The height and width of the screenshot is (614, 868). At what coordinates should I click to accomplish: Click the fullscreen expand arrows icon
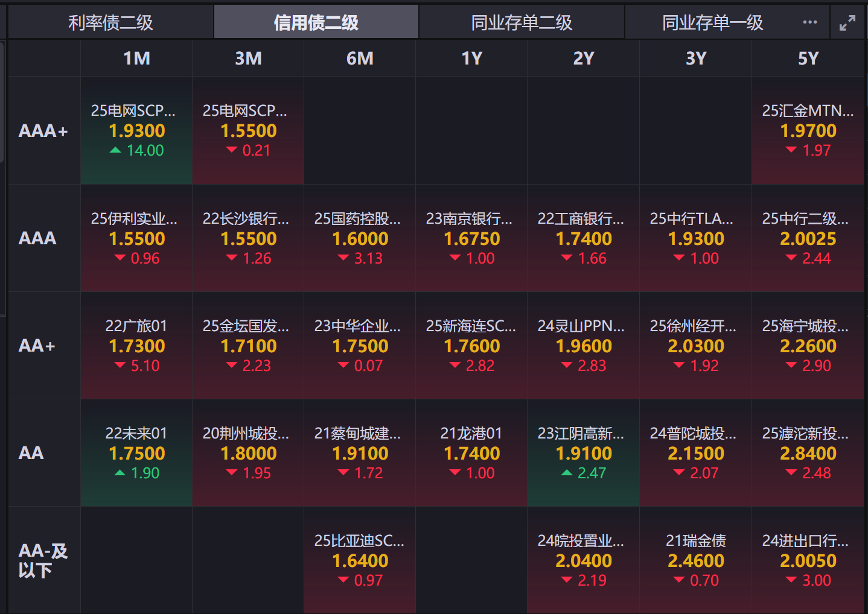tap(847, 23)
